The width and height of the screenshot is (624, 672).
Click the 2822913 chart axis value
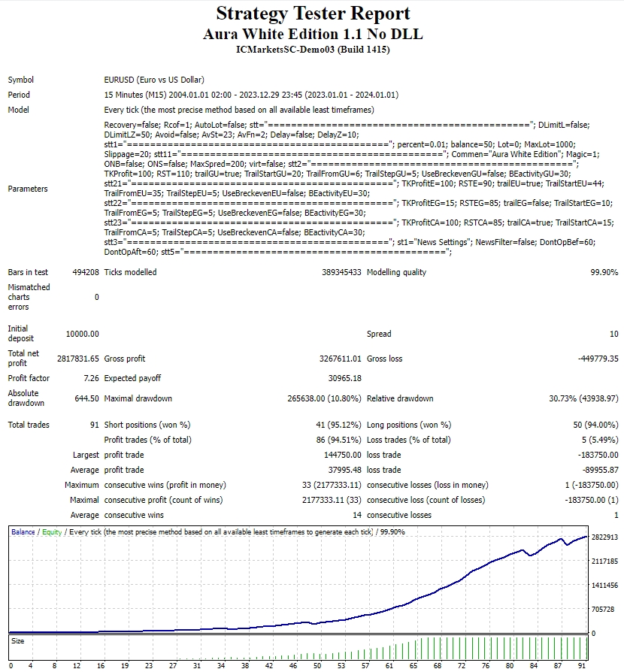(605, 538)
